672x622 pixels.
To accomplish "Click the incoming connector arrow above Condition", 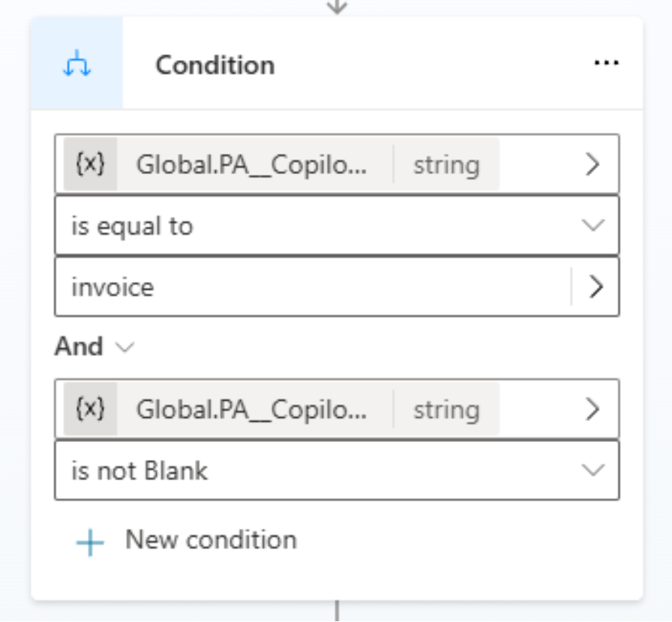I will pos(337,7).
